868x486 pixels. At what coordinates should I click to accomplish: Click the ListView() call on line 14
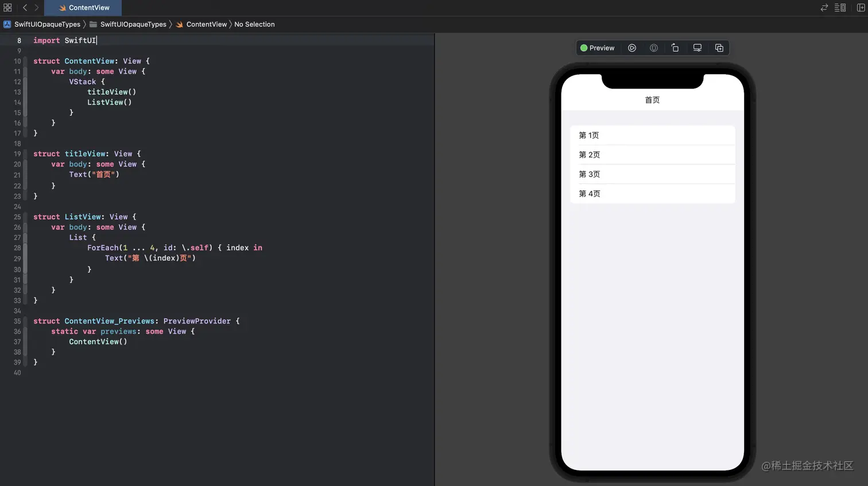(109, 102)
